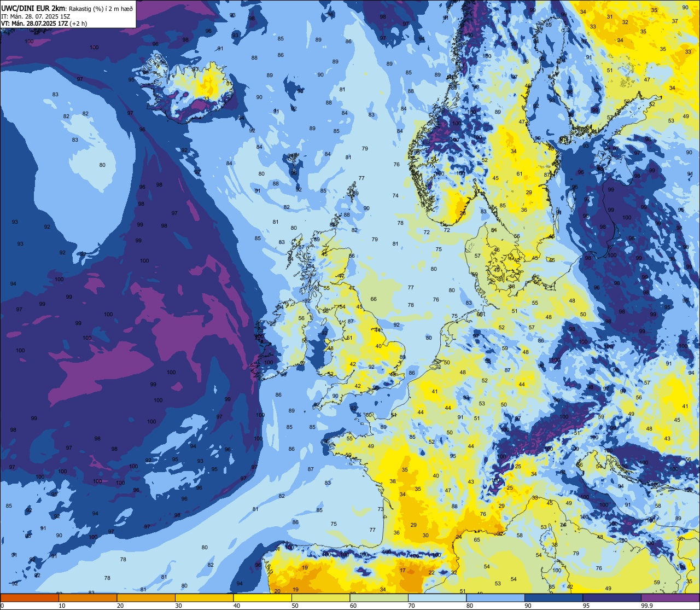Click the 30–40 legend color swatch

point(204,597)
